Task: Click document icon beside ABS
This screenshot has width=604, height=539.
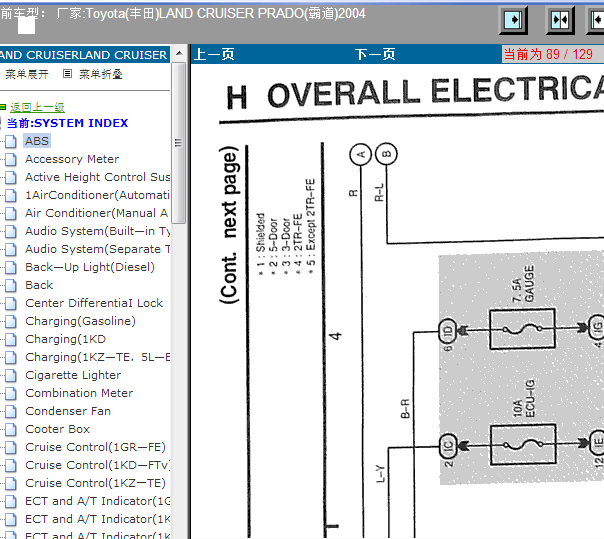Action: click(x=11, y=141)
